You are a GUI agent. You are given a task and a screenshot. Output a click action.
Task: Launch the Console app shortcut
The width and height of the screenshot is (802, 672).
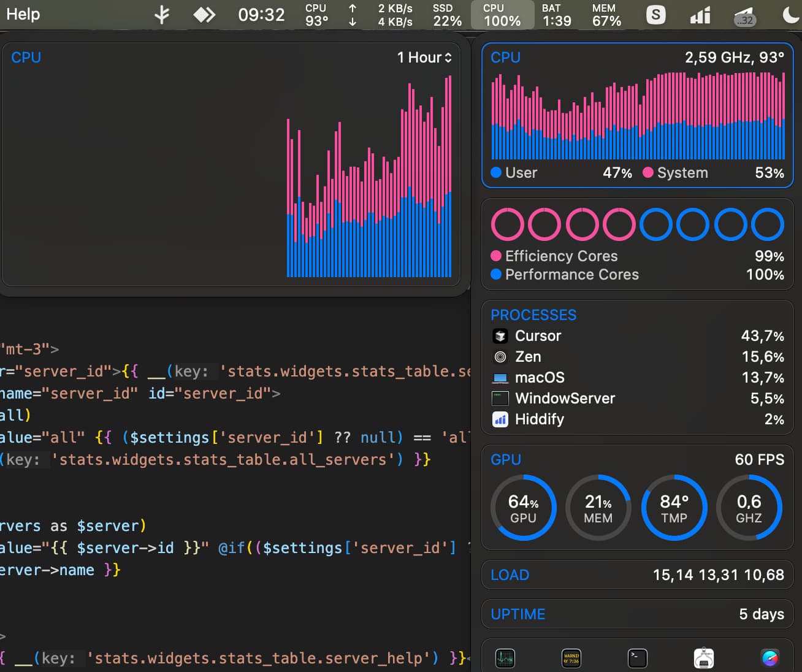pyautogui.click(x=571, y=658)
